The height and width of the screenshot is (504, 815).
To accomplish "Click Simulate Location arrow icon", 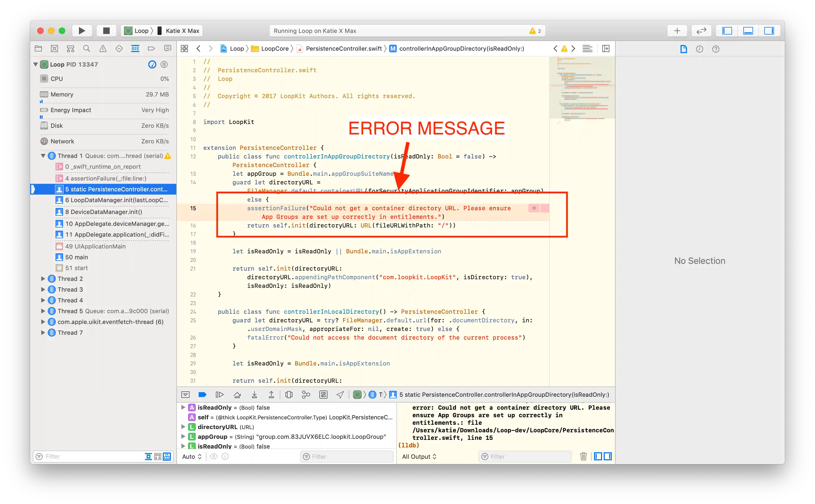I will click(x=340, y=395).
